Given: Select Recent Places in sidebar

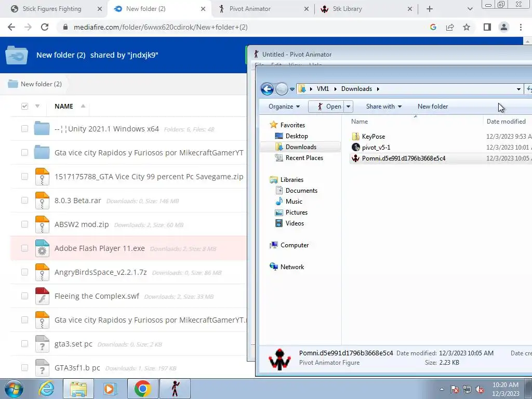Looking at the screenshot, I should click(x=304, y=158).
